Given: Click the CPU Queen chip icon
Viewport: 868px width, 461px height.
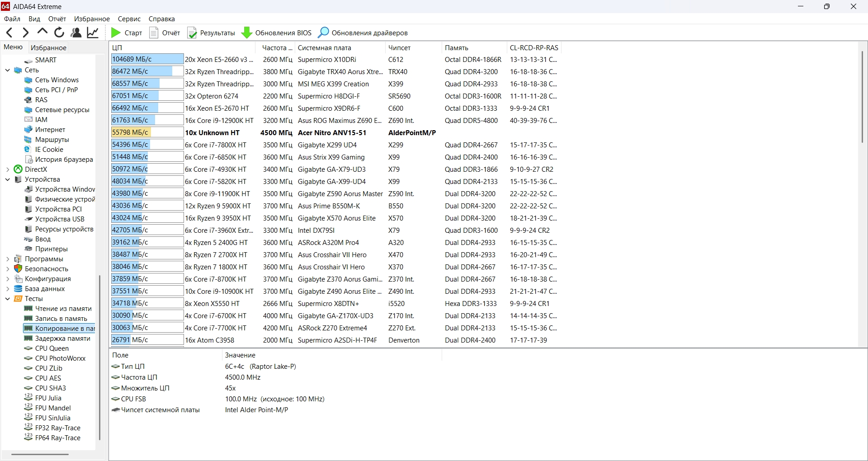Looking at the screenshot, I should point(28,348).
